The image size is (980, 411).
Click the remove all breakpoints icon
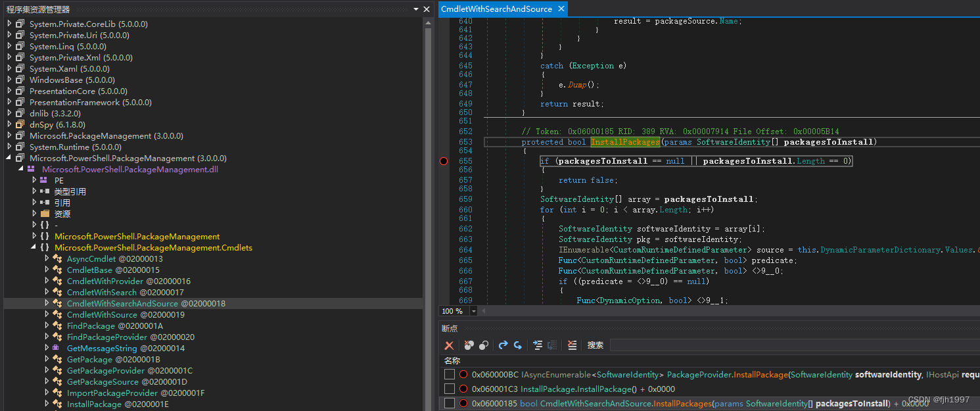coord(469,345)
